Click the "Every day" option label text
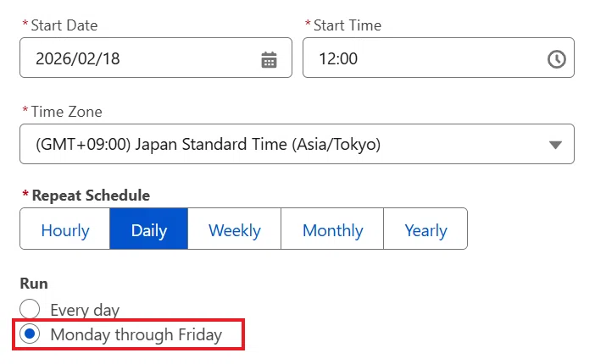 [x=85, y=310]
